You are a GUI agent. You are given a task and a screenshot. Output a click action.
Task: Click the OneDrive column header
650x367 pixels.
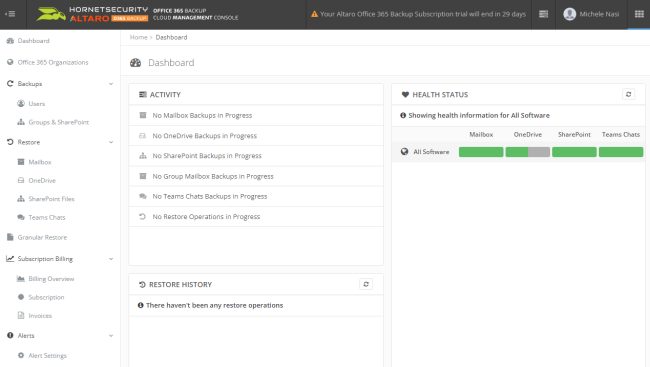528,134
